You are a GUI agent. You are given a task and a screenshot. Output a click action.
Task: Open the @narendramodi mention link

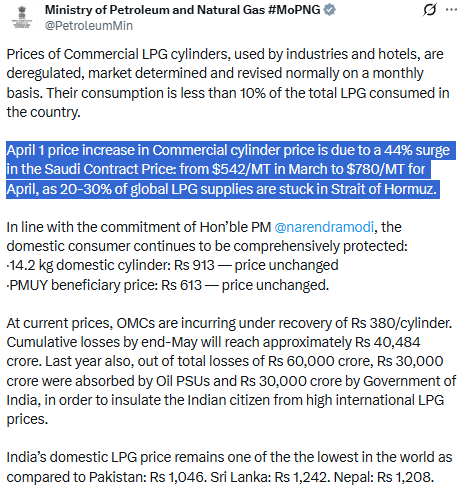tap(324, 227)
